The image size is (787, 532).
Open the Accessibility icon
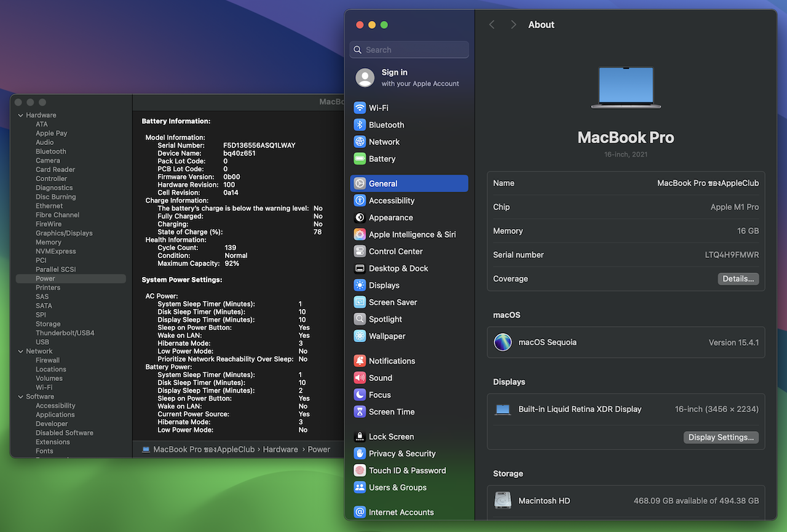360,201
